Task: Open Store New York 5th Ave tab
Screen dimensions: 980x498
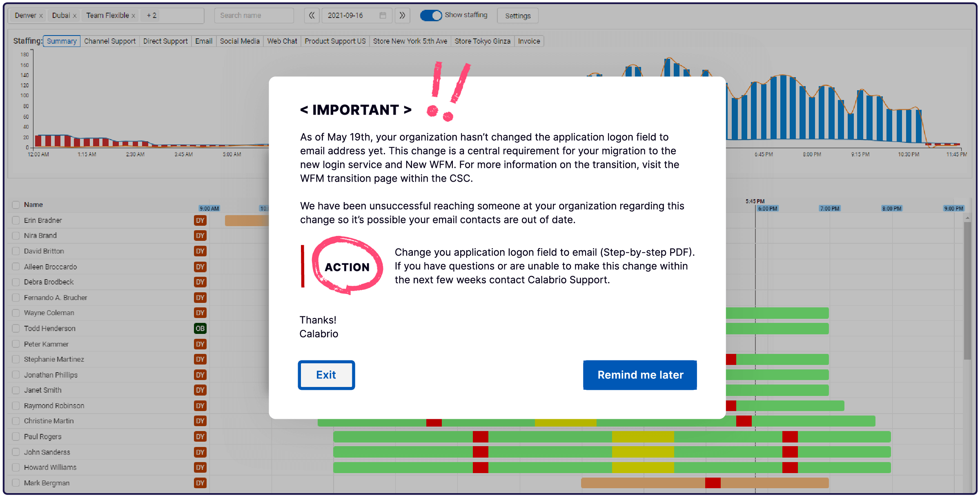Action: pyautogui.click(x=410, y=41)
